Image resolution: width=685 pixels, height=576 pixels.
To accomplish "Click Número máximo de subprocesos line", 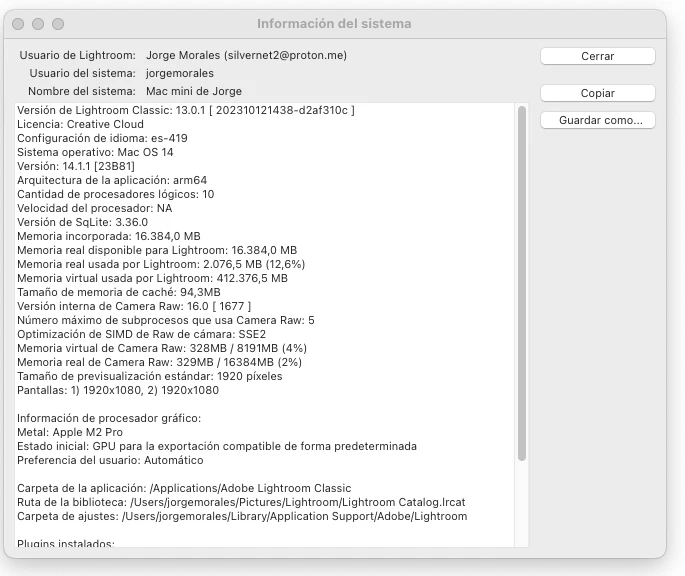I will [166, 320].
